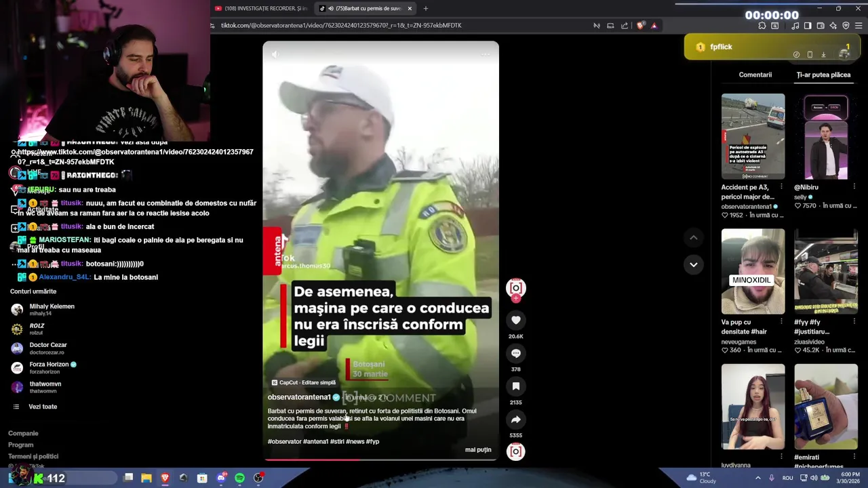Open options for @Nibiru video
This screenshot has height=488, width=868.
coord(854,187)
